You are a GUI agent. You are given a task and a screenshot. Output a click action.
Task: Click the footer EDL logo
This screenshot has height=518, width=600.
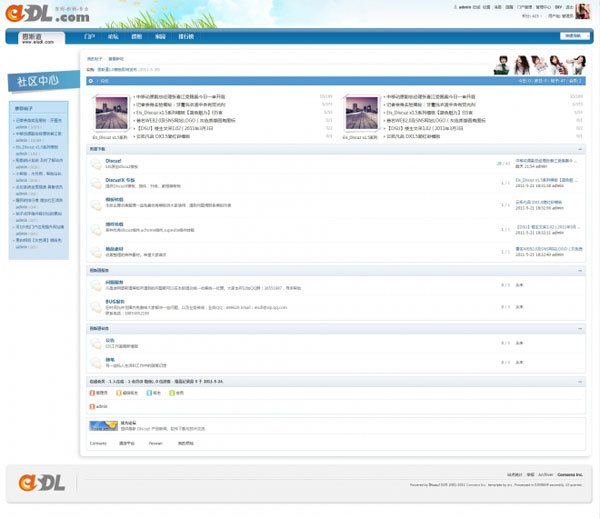(x=39, y=482)
